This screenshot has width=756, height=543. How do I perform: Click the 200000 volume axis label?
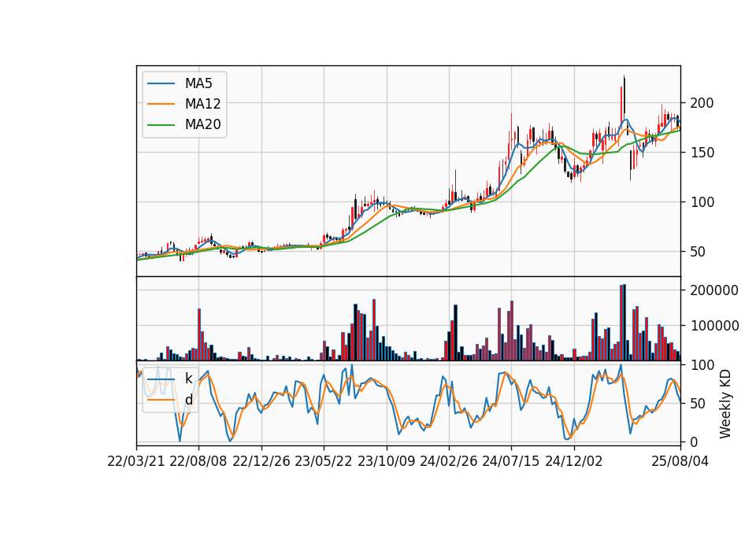pos(714,290)
